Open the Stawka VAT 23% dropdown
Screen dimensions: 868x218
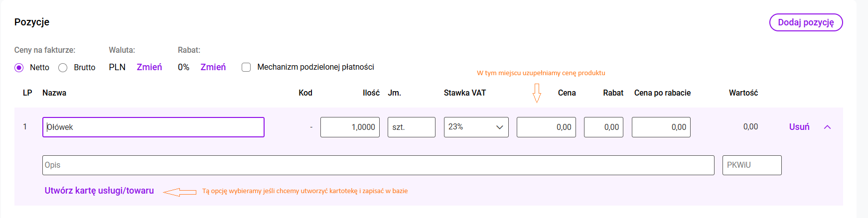476,127
